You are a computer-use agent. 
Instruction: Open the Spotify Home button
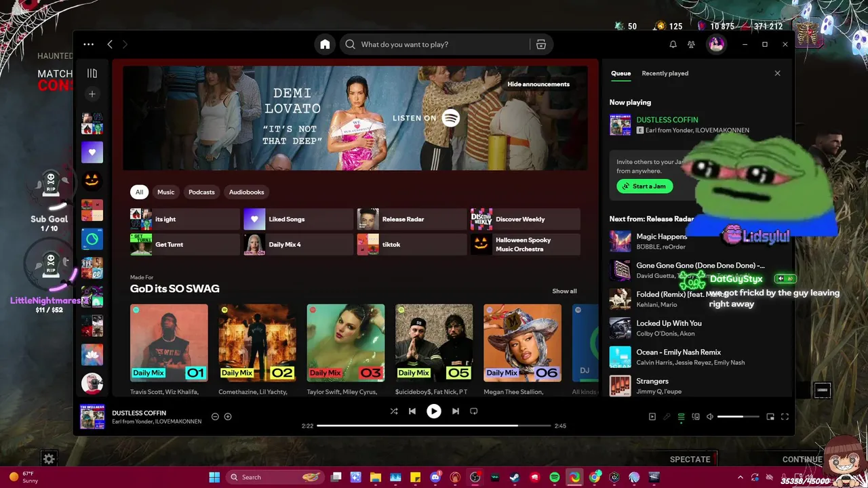tap(325, 44)
